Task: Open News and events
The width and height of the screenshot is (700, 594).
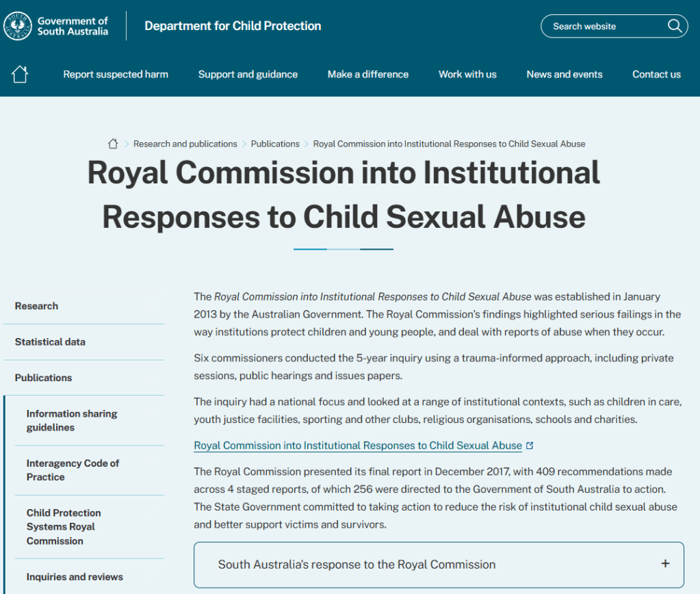Action: click(x=564, y=74)
